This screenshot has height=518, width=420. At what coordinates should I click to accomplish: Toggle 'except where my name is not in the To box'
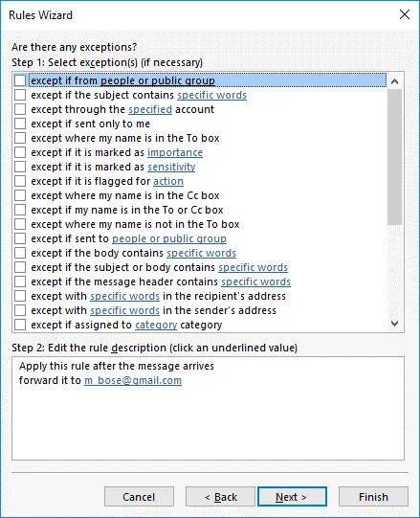[x=20, y=224]
